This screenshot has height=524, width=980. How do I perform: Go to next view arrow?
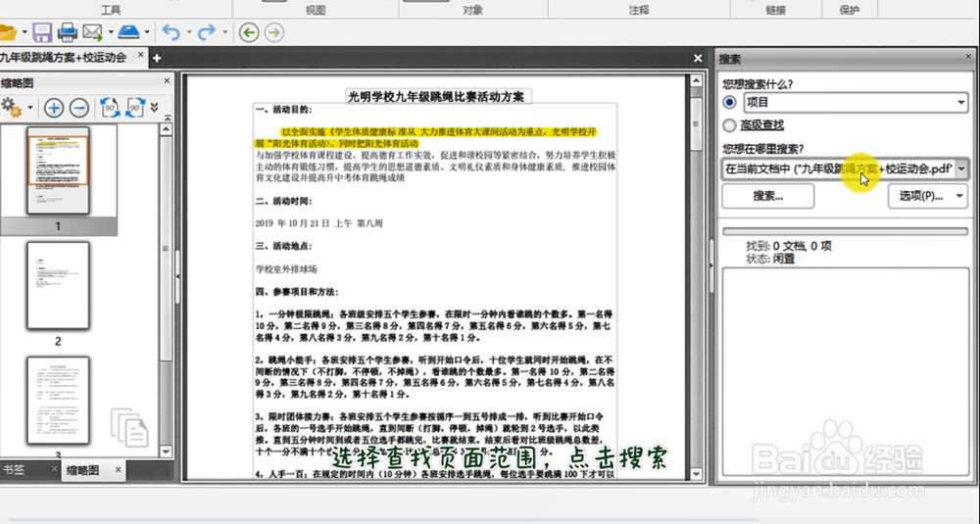coord(273,32)
